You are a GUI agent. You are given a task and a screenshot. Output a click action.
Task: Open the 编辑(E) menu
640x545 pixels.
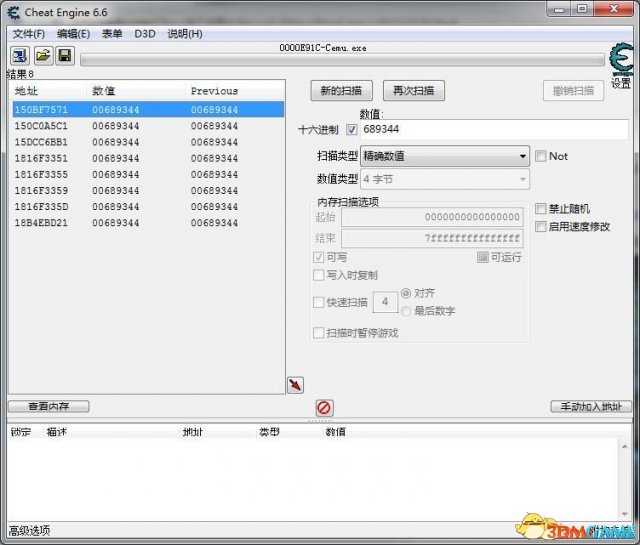[73, 33]
